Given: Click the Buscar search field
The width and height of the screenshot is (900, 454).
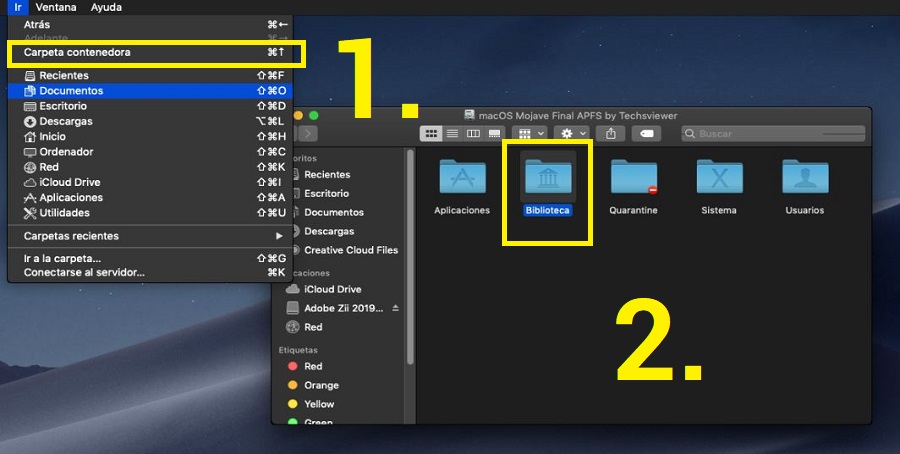Looking at the screenshot, I should pyautogui.click(x=773, y=134).
